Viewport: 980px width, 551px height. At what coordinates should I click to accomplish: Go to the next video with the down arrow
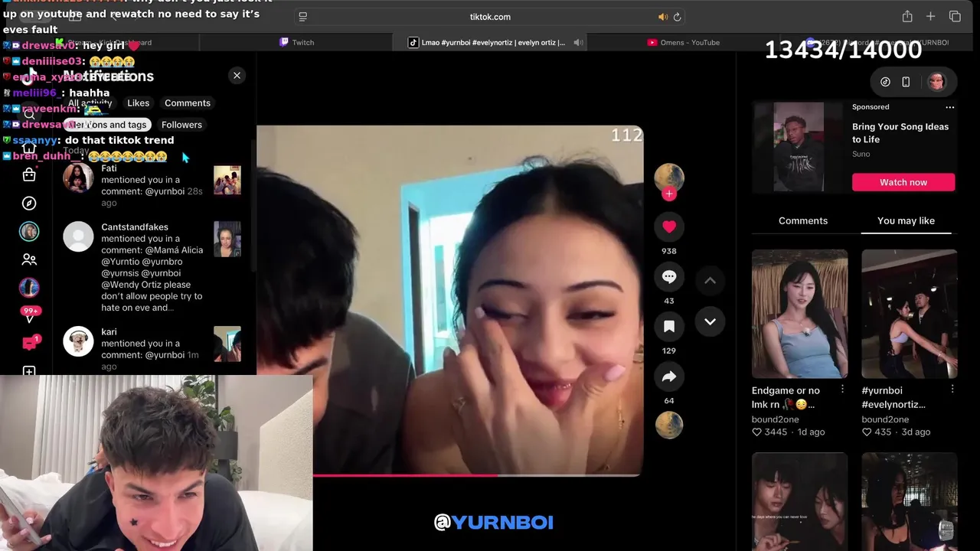pyautogui.click(x=710, y=321)
